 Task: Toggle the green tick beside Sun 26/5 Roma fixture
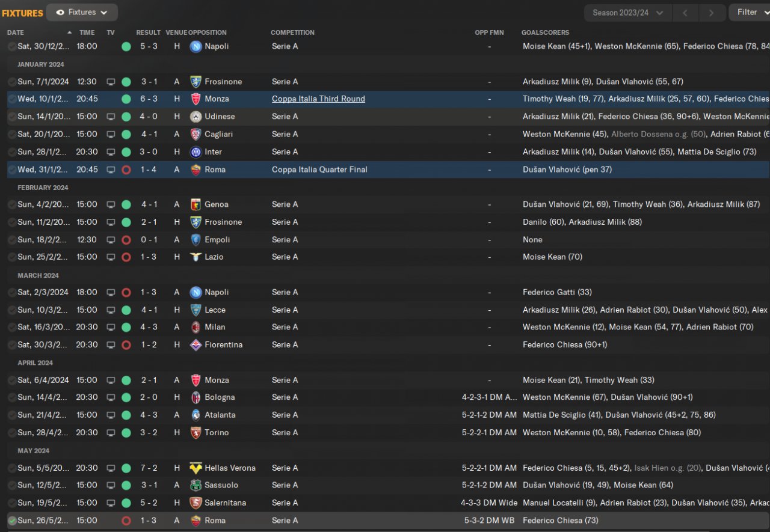click(12, 521)
